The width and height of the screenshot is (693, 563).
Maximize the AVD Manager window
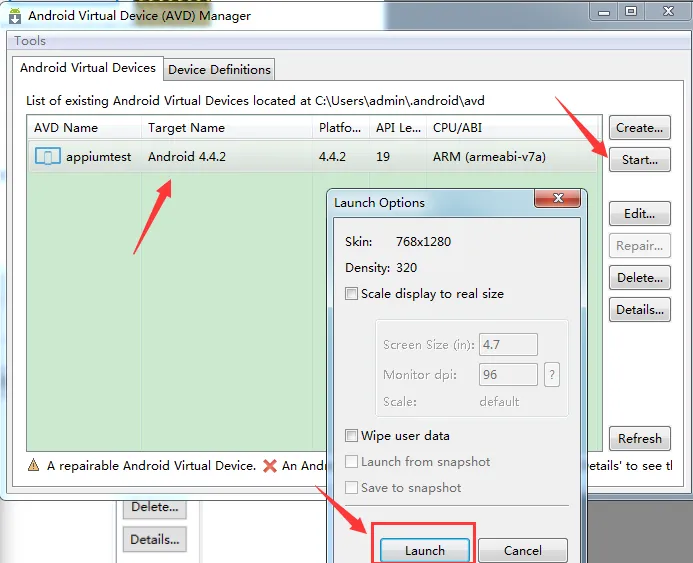[x=631, y=11]
